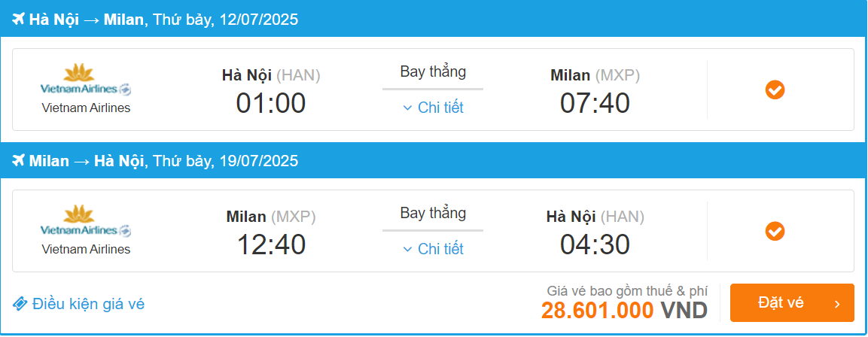Toggle the orange checkmark for the Hà Nội–Milan flight
The width and height of the screenshot is (868, 337).
pyautogui.click(x=775, y=90)
